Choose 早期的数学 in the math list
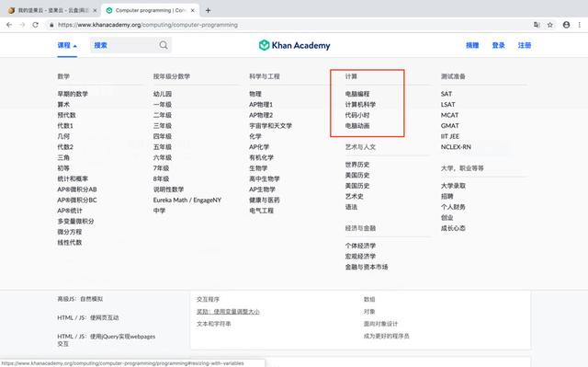 pos(73,94)
